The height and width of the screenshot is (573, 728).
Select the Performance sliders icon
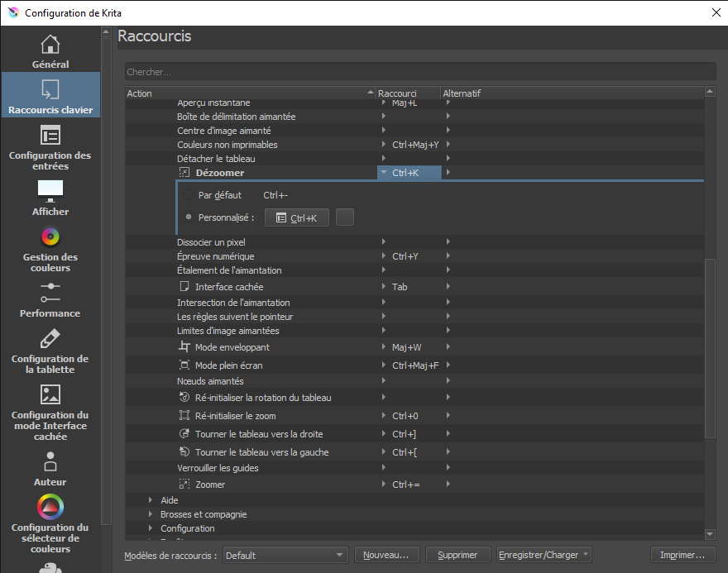pos(50,292)
